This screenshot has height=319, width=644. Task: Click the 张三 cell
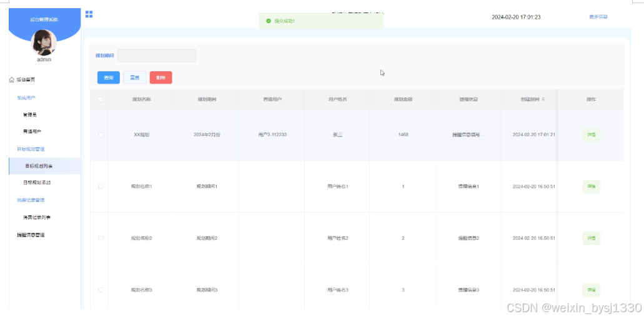[337, 135]
